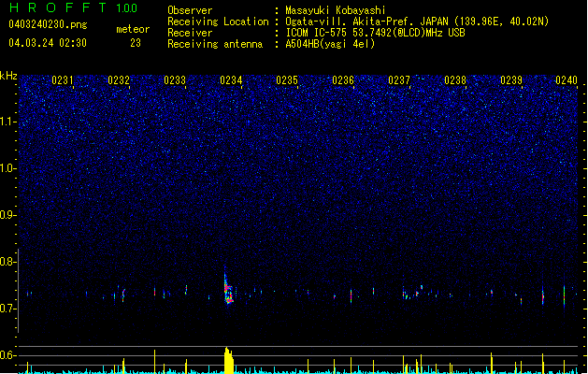The height and width of the screenshot is (374, 588).
Task: Click the 0.9 frequency axis label
Action: point(7,215)
